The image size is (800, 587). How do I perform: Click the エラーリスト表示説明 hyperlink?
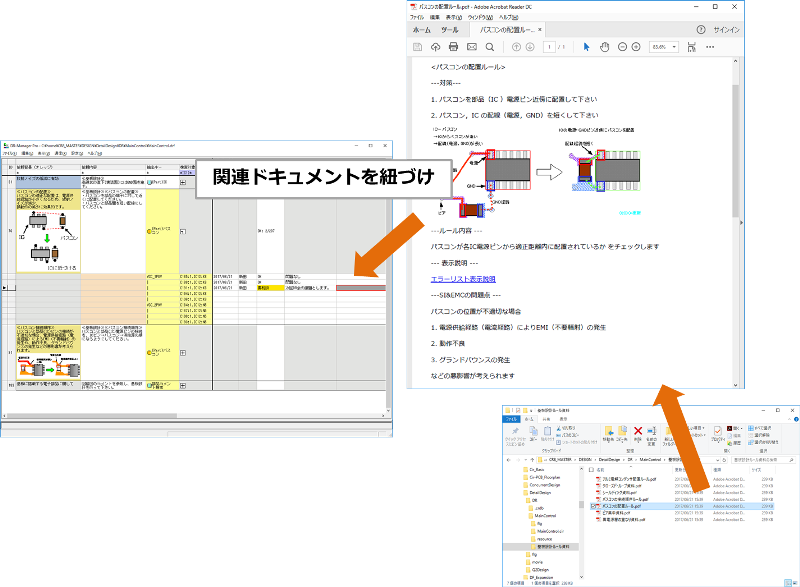(463, 279)
